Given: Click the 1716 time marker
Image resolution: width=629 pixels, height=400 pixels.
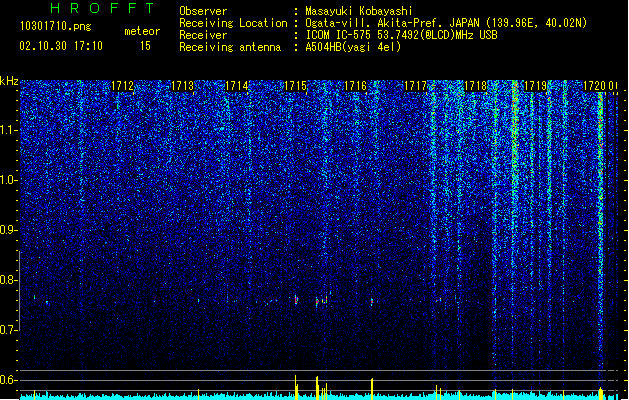Looking at the screenshot, I should [x=355, y=86].
